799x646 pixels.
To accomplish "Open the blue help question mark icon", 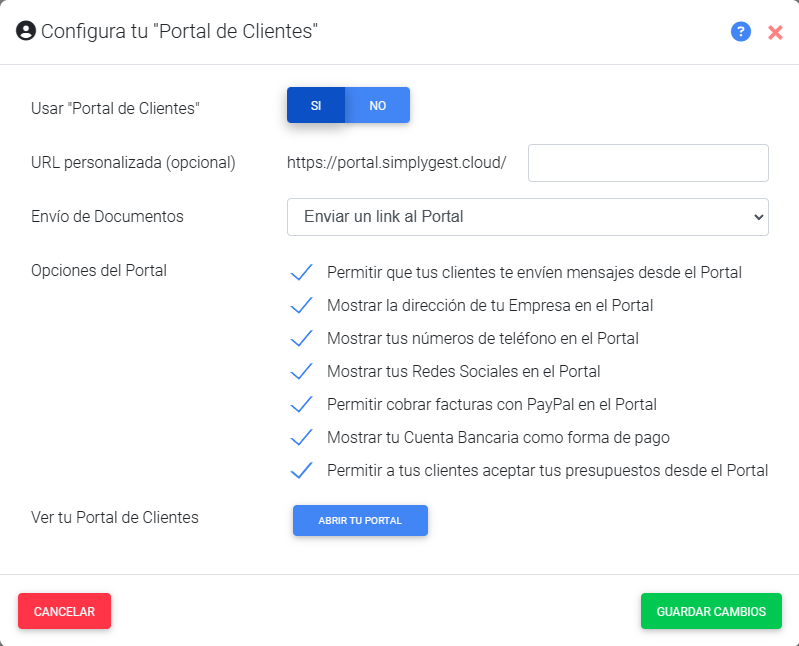I will 740,32.
